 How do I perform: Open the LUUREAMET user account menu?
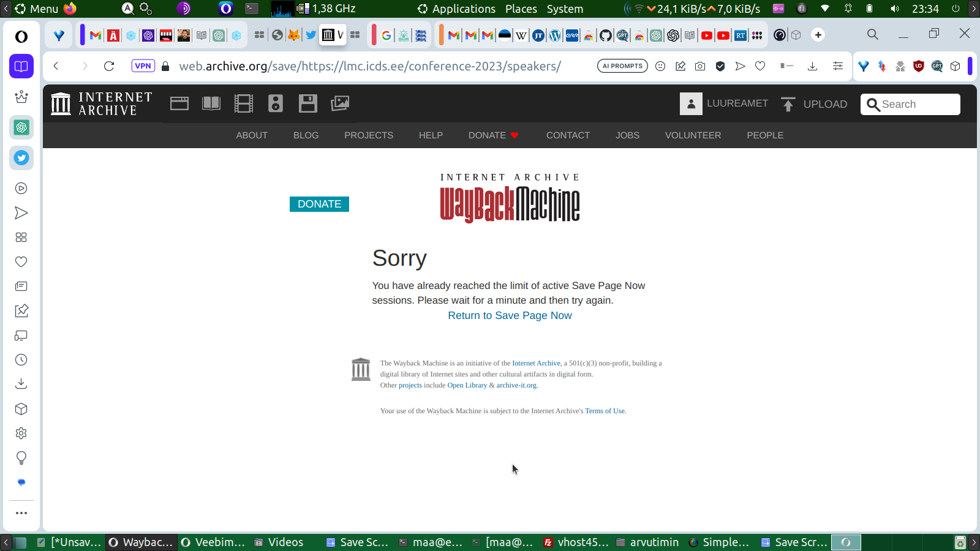tap(724, 103)
